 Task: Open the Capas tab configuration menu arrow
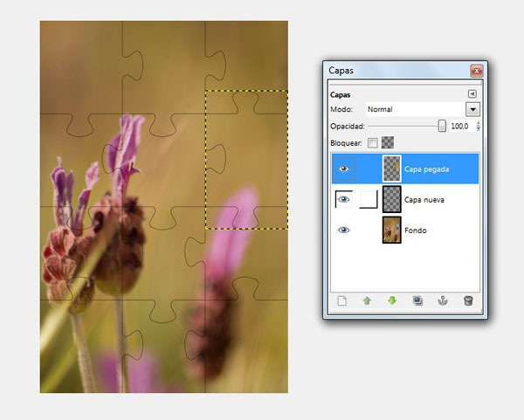(x=472, y=94)
